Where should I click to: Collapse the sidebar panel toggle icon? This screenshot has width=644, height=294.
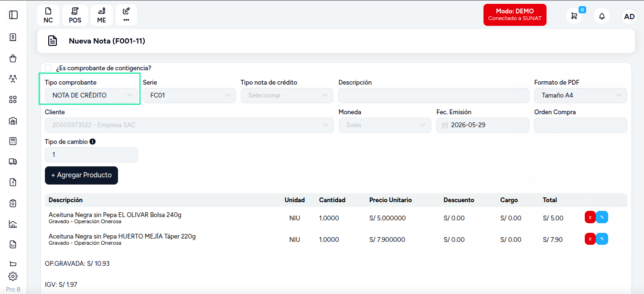(x=13, y=15)
